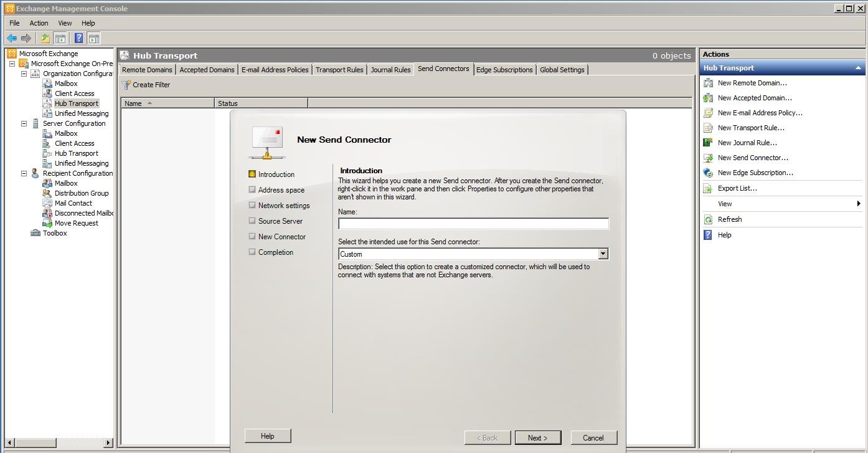The width and height of the screenshot is (868, 453).
Task: Click the tree pane scroll left arrow
Action: pos(9,442)
